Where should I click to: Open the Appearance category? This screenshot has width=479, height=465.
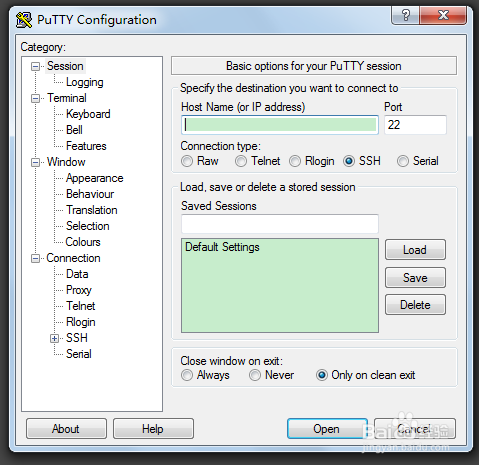(95, 178)
